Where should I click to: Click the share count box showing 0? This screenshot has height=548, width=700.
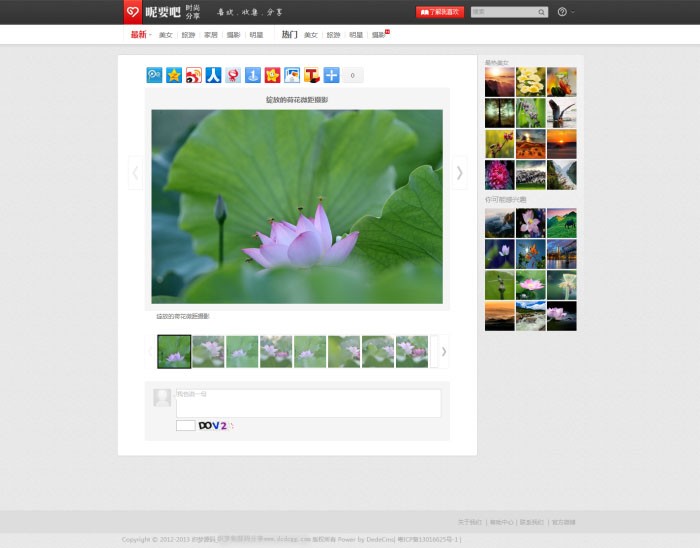tap(353, 75)
